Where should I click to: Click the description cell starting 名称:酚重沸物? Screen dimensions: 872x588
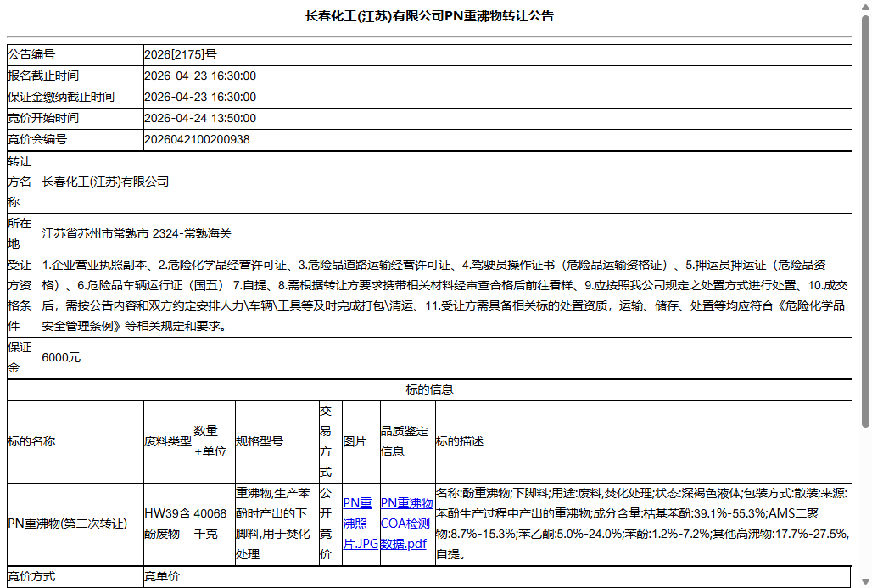[644, 524]
